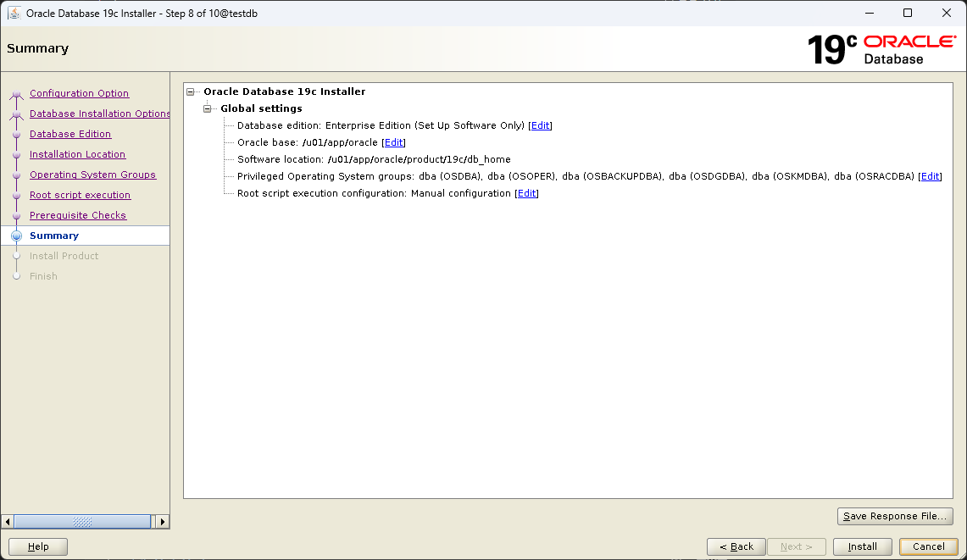
Task: Click the Install Product step label
Action: coord(64,256)
